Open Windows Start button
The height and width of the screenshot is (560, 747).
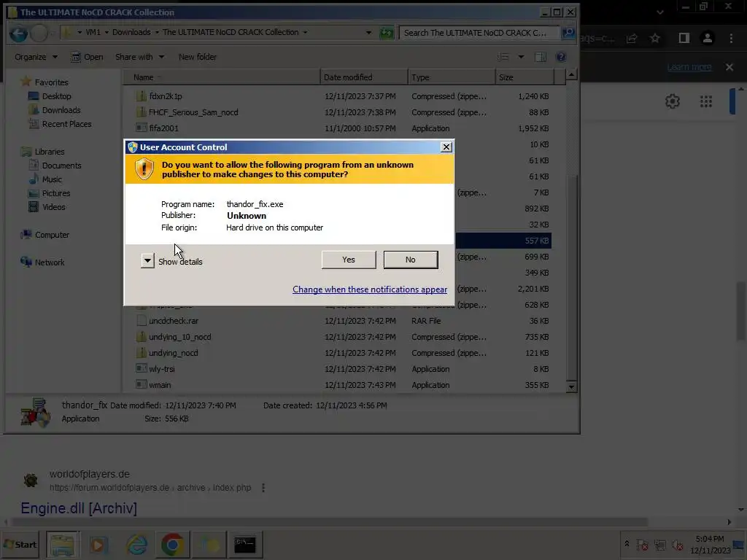tap(20, 544)
